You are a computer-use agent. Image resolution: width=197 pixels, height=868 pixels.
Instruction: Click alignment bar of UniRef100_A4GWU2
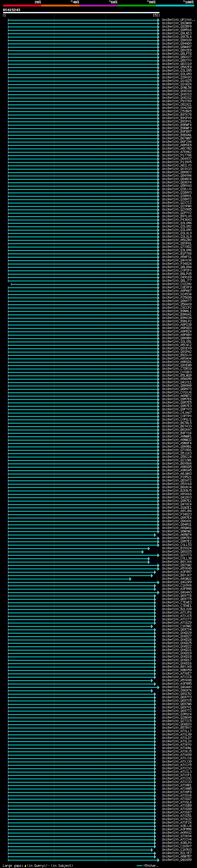click(x=70, y=579)
